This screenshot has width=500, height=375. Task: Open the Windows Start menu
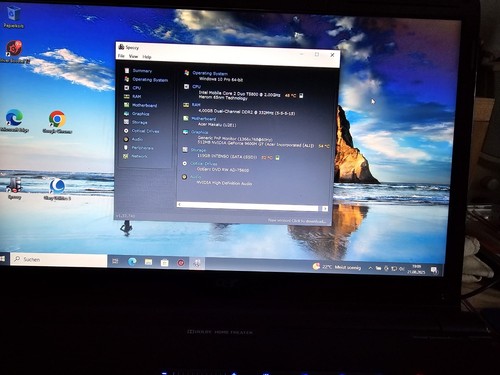point(3,259)
